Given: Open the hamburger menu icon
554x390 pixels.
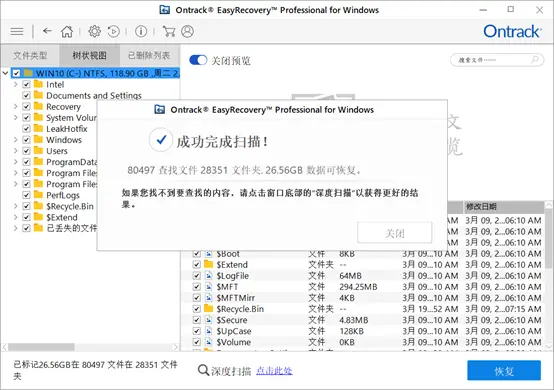Looking at the screenshot, I should (x=17, y=31).
